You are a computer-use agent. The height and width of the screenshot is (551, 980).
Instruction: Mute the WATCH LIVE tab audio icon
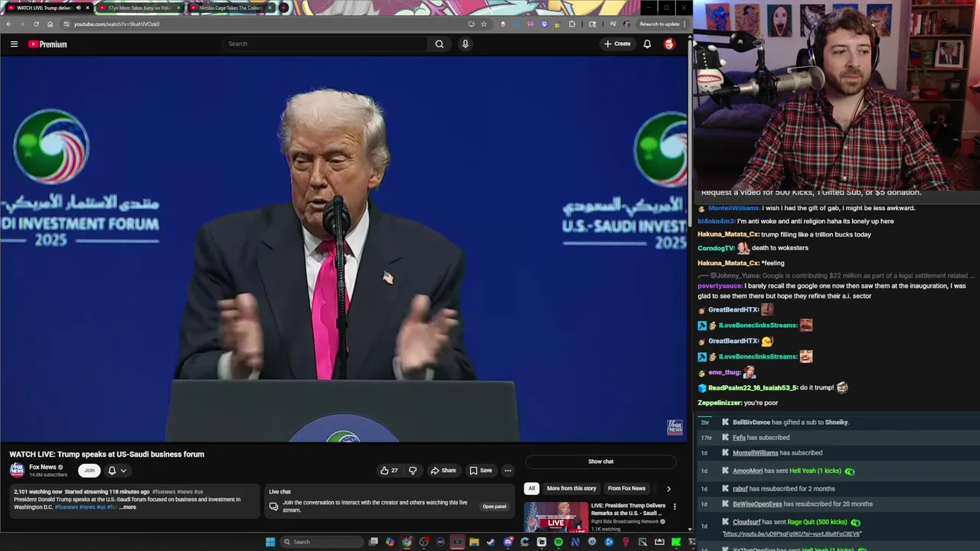78,8
